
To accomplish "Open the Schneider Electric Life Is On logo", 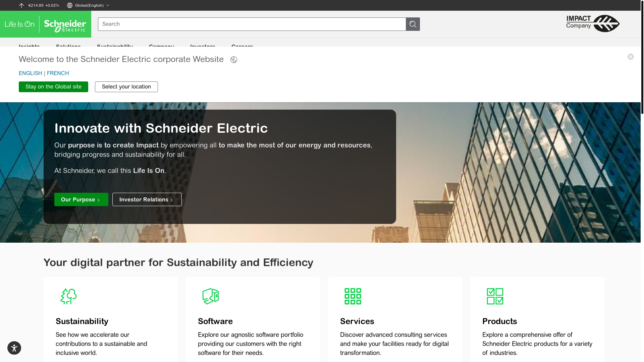I will click(x=46, y=24).
